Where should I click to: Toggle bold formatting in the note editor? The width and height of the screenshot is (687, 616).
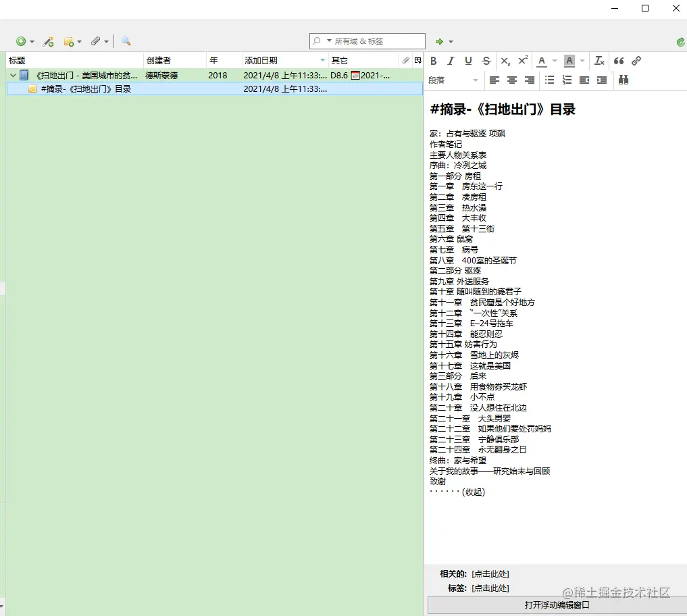point(433,61)
